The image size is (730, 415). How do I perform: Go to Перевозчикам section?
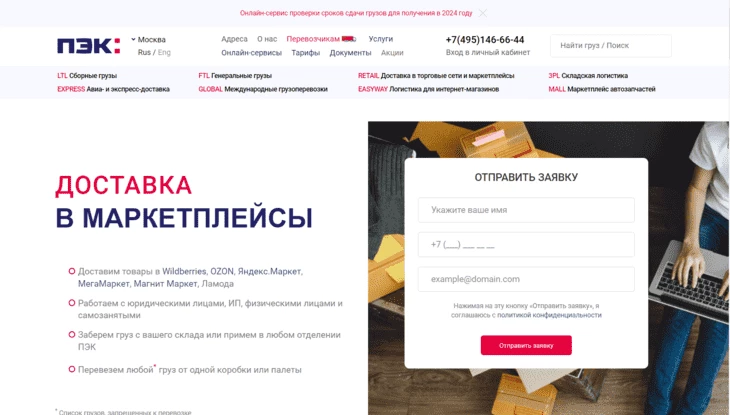point(313,39)
